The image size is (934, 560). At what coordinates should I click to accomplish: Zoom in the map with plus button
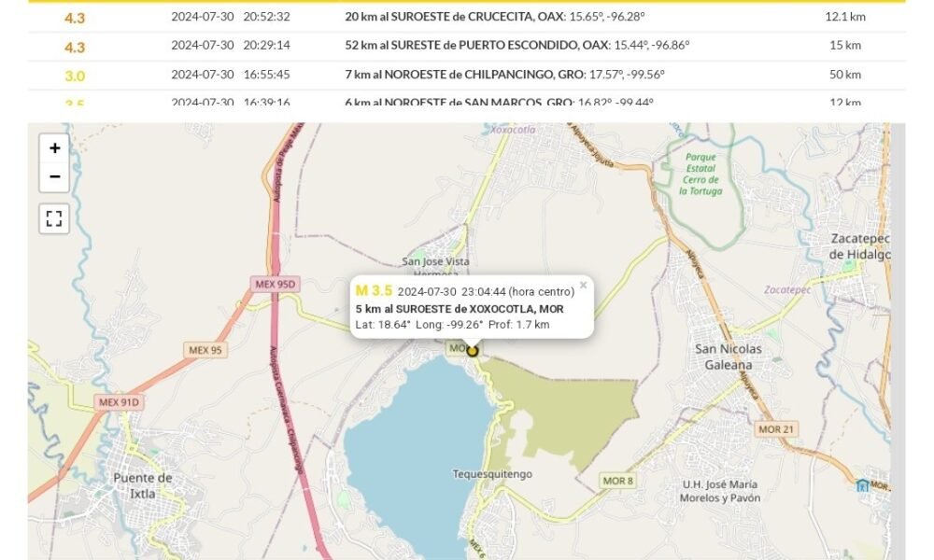pos(54,148)
